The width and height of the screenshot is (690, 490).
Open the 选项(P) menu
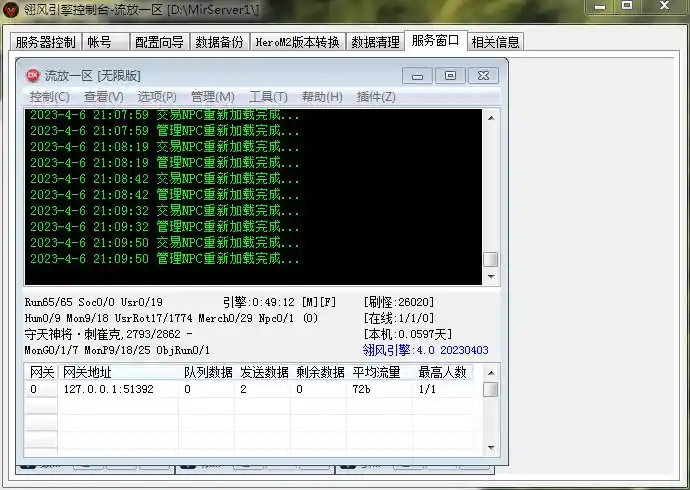[x=157, y=97]
